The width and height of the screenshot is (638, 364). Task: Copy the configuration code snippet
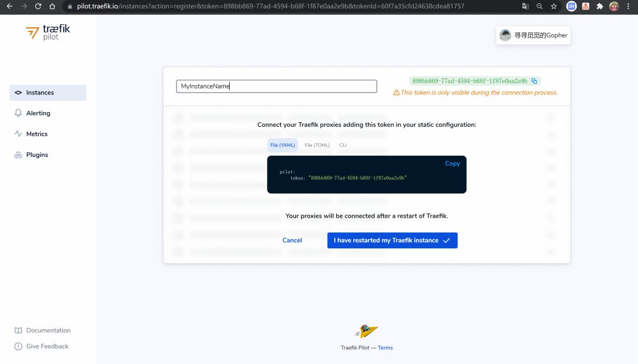tap(453, 163)
